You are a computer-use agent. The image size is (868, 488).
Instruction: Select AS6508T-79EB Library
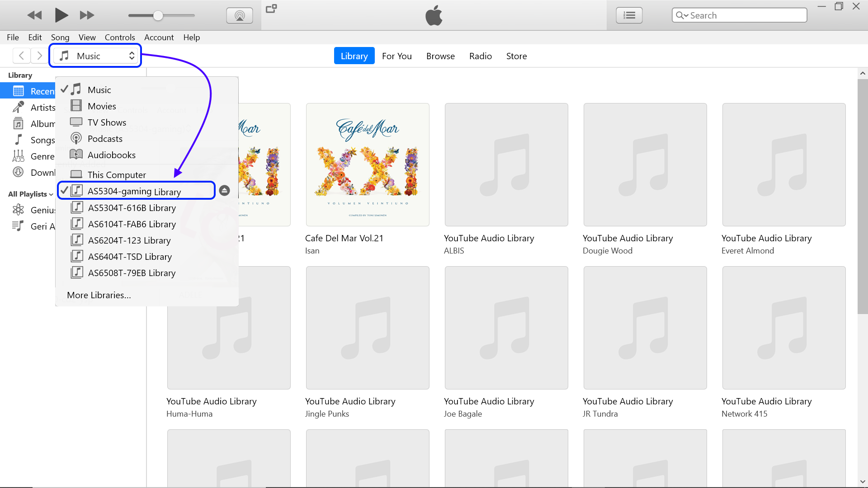(147, 273)
